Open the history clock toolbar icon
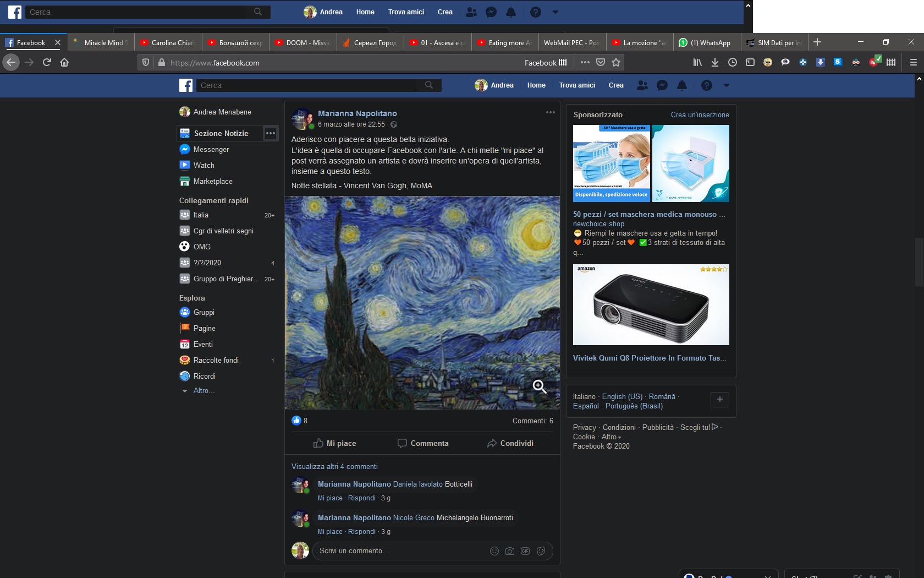924x578 pixels. pyautogui.click(x=733, y=62)
